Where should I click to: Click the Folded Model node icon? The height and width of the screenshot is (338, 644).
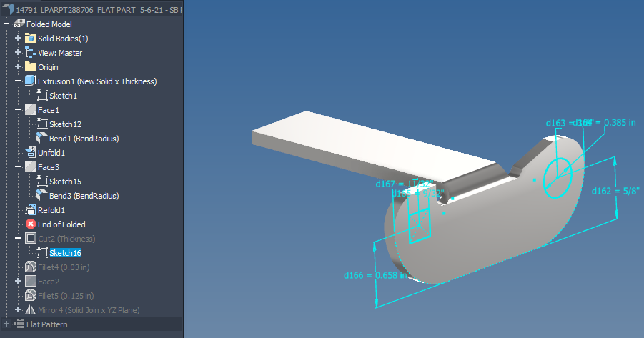[19, 24]
